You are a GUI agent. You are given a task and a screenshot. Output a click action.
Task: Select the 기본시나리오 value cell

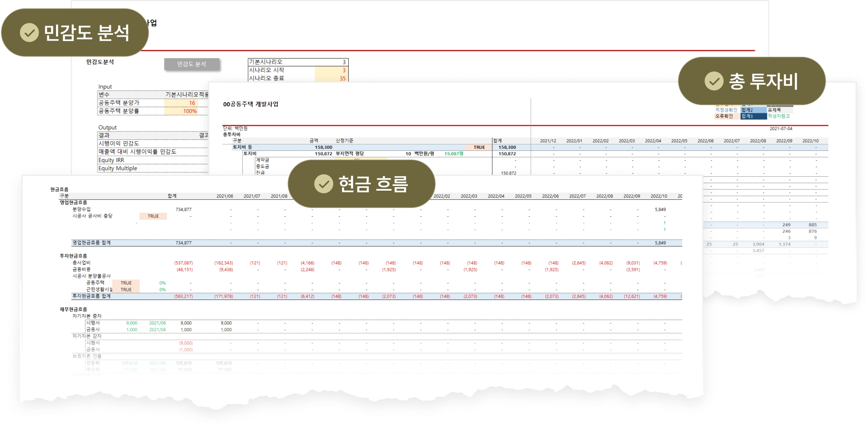tap(331, 62)
